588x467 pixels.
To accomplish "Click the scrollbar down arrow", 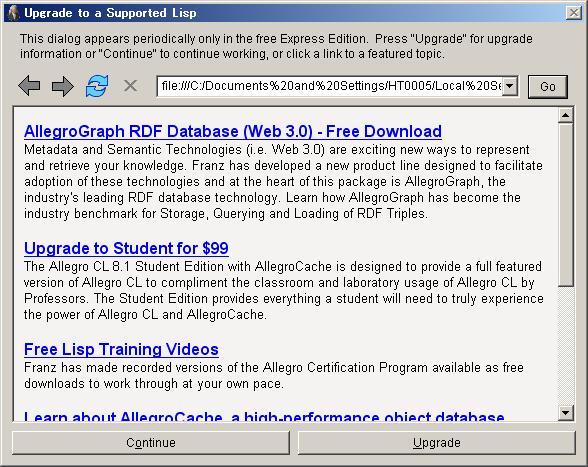I will pyautogui.click(x=565, y=413).
